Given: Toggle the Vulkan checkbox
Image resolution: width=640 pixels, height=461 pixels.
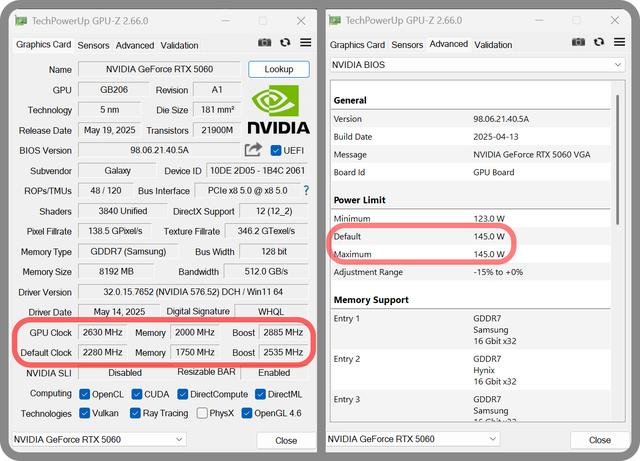Looking at the screenshot, I should tap(84, 413).
